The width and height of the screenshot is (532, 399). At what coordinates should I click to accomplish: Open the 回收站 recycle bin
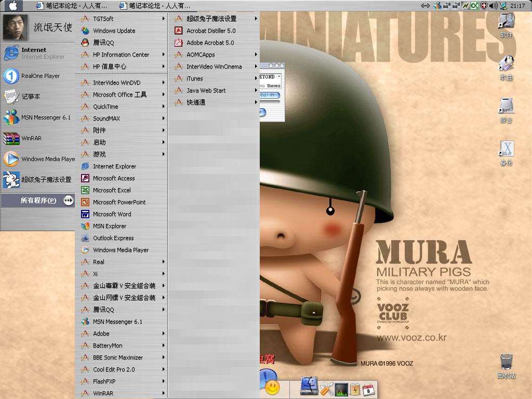(x=506, y=366)
